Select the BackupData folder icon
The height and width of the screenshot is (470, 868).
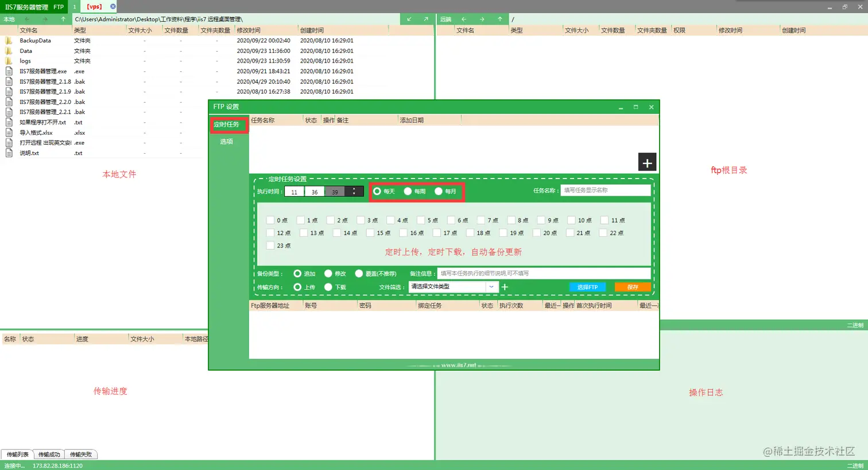[x=9, y=41]
